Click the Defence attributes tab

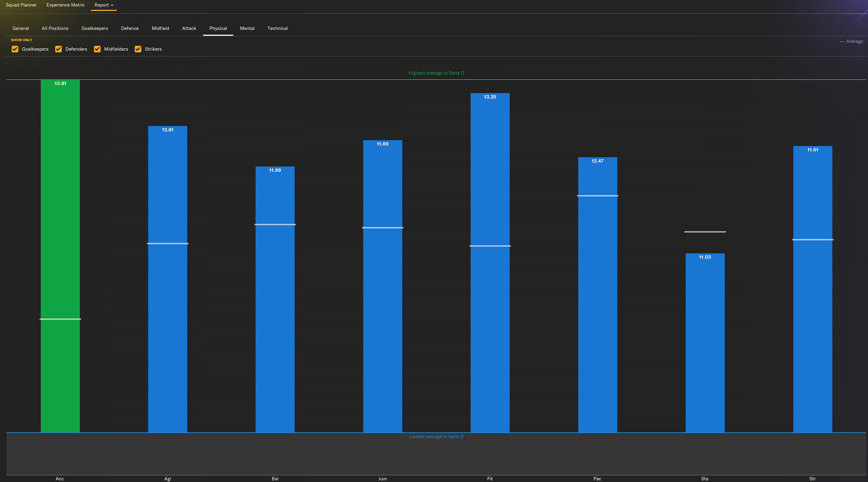pyautogui.click(x=129, y=28)
